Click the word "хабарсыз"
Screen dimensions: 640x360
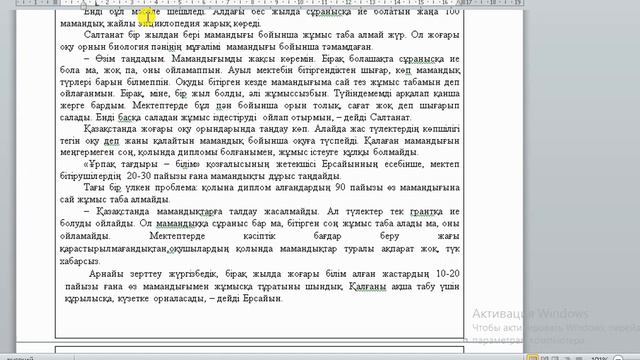tap(80, 261)
